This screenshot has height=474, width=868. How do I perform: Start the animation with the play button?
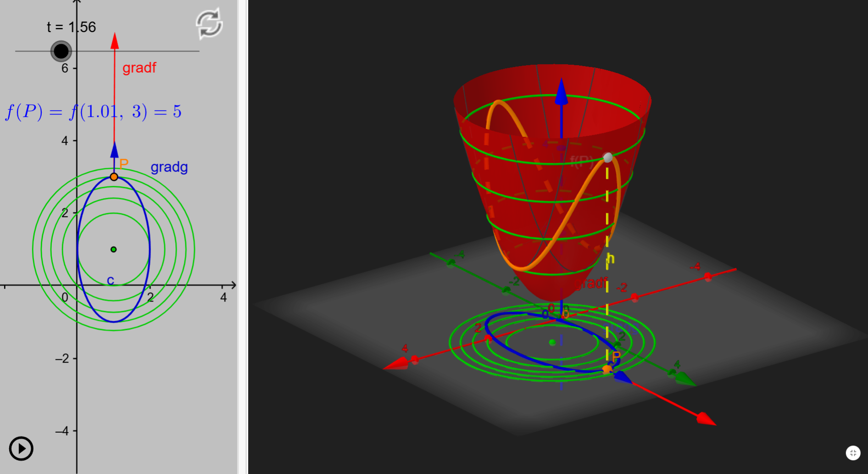click(21, 448)
